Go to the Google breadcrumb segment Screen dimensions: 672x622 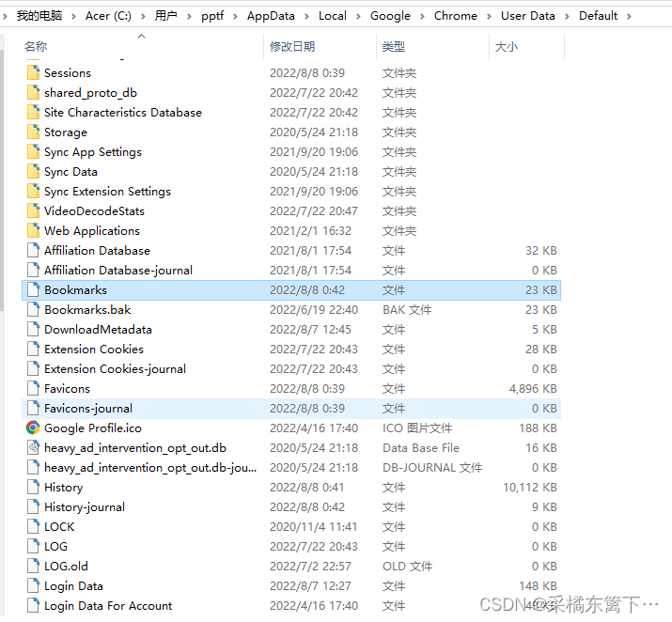[x=390, y=16]
